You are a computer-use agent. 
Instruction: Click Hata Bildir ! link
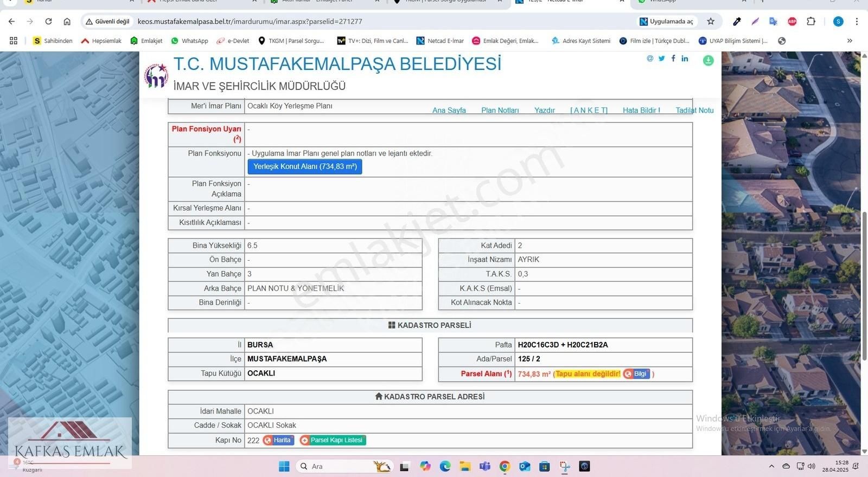641,110
